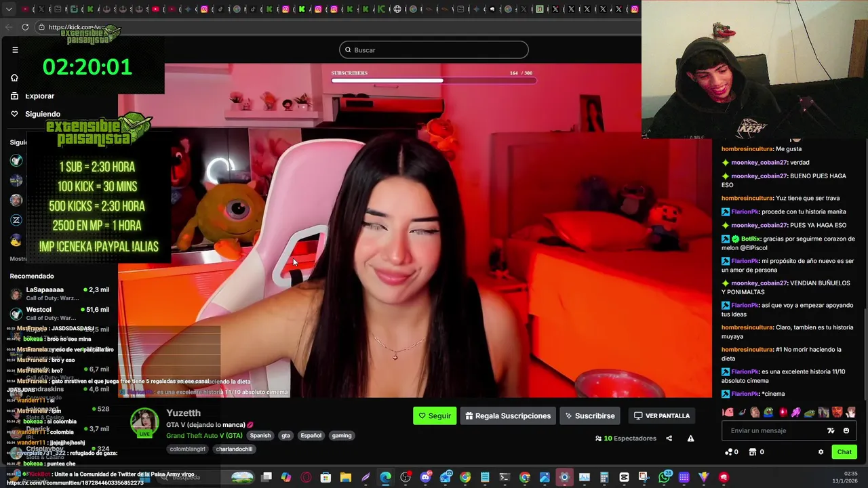The height and width of the screenshot is (488, 868).
Task: Click the viewers count icon
Action: (598, 439)
